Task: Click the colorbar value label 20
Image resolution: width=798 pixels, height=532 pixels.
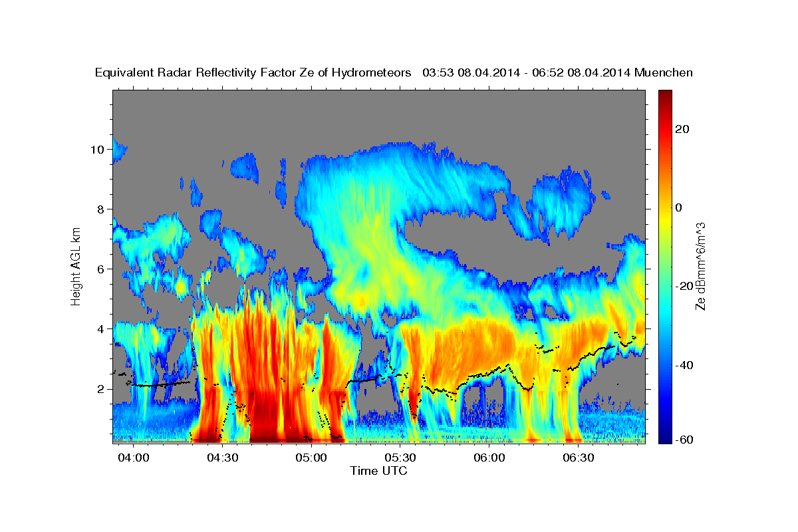Action: coord(682,129)
